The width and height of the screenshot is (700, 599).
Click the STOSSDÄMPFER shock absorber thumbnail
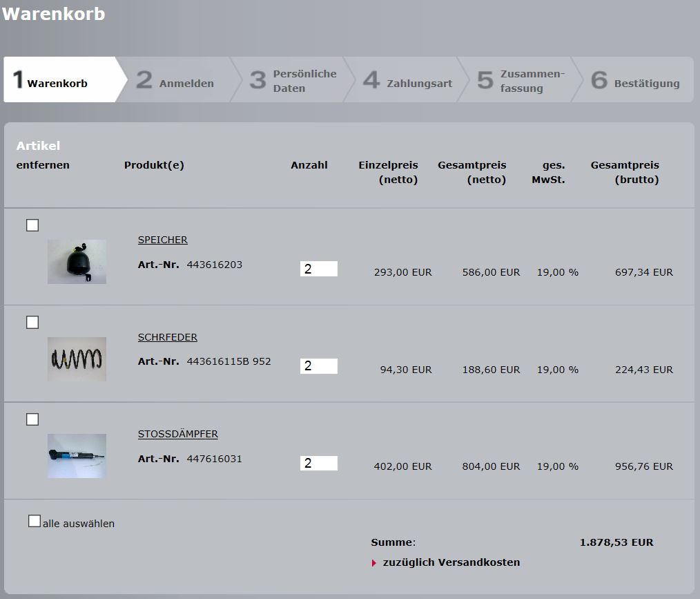pyautogui.click(x=77, y=456)
